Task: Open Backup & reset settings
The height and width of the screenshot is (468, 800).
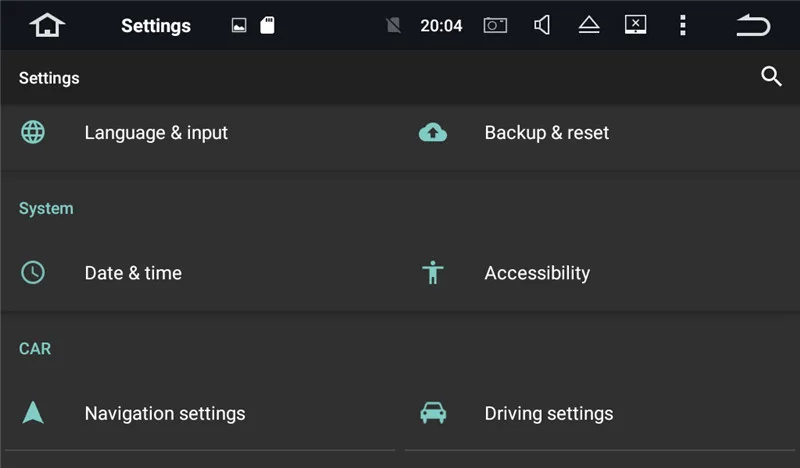Action: click(546, 132)
